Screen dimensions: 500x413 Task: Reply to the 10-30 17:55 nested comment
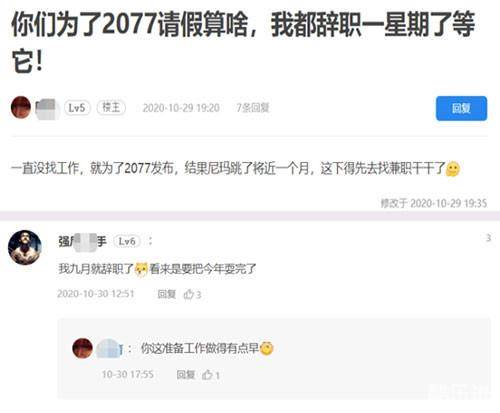pyautogui.click(x=186, y=375)
